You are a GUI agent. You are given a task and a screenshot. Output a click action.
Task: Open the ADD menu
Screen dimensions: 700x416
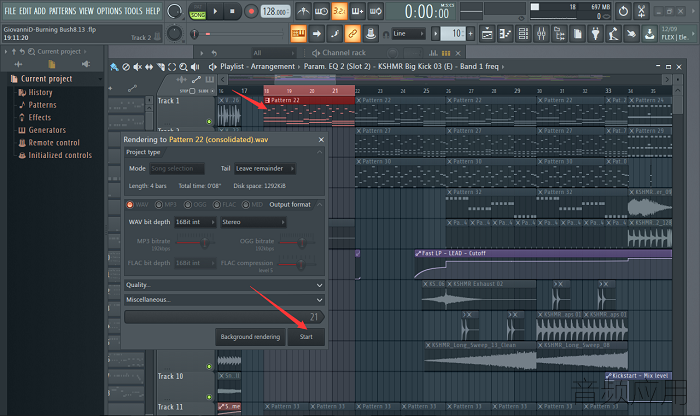[x=40, y=11]
